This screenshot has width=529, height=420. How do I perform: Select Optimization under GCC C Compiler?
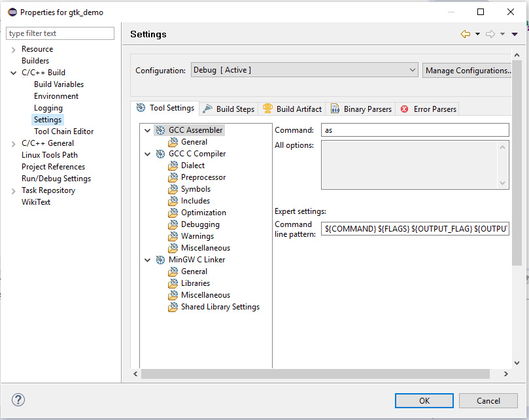[204, 212]
